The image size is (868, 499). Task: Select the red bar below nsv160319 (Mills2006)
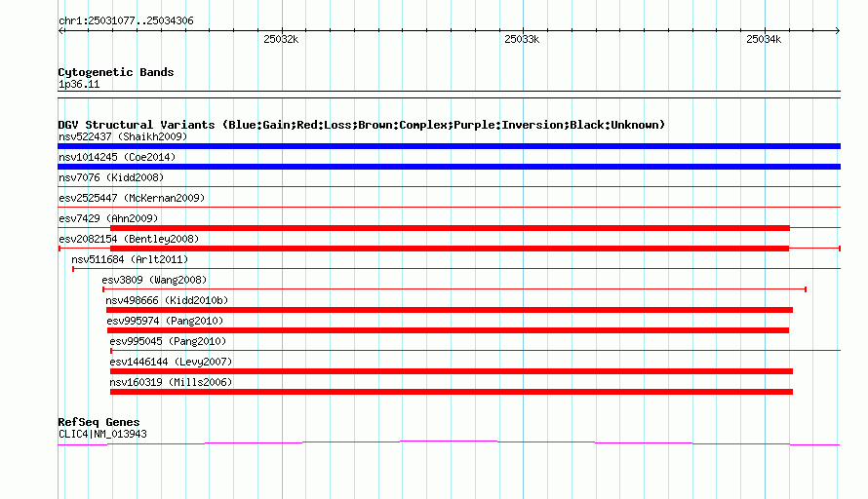click(452, 392)
